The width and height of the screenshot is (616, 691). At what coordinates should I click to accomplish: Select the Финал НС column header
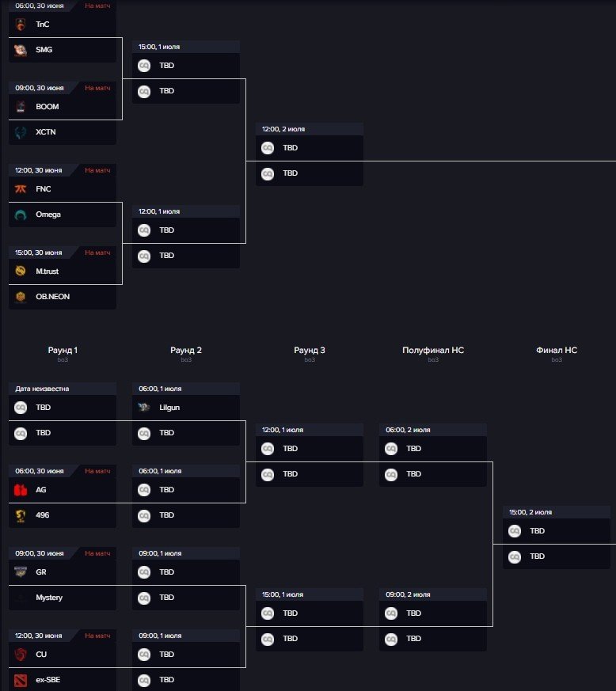tap(557, 351)
